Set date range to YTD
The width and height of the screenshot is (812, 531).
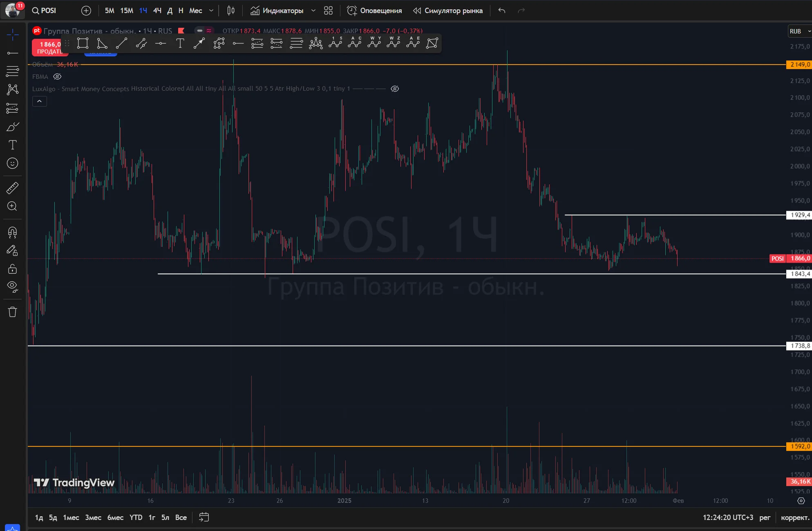pos(136,518)
